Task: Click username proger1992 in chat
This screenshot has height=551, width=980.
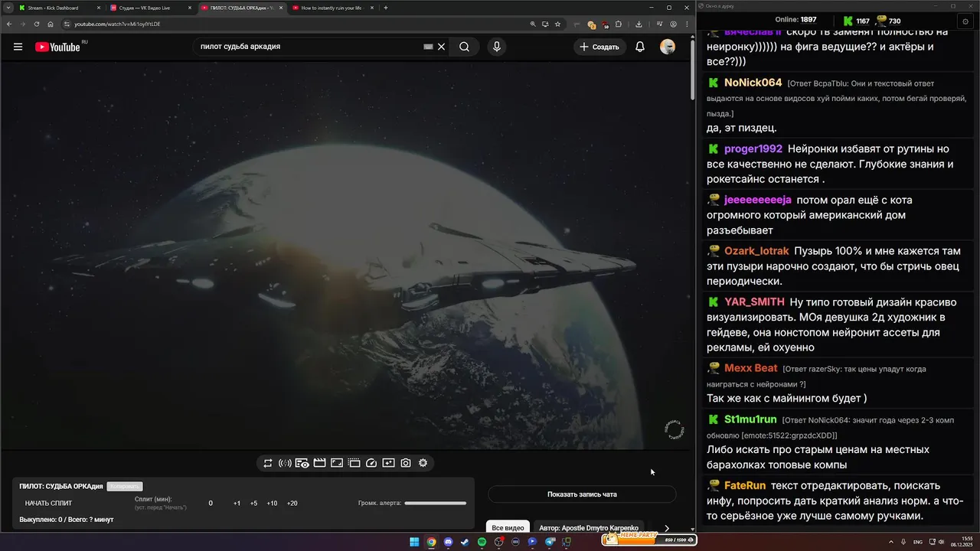Action: point(753,149)
